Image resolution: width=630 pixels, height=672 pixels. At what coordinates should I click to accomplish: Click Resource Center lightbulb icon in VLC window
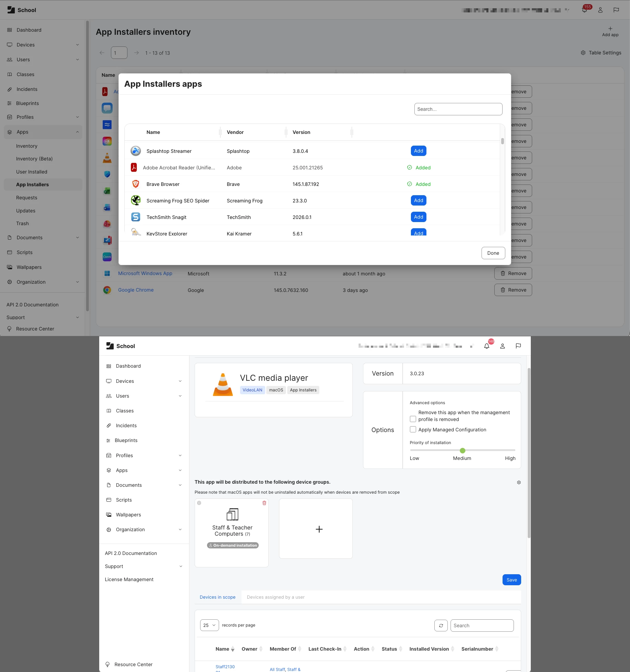point(107,664)
